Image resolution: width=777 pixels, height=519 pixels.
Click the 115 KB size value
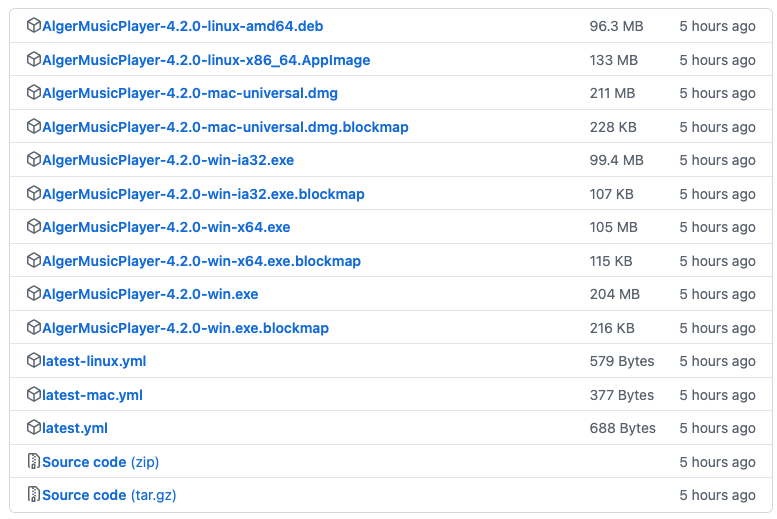[611, 261]
